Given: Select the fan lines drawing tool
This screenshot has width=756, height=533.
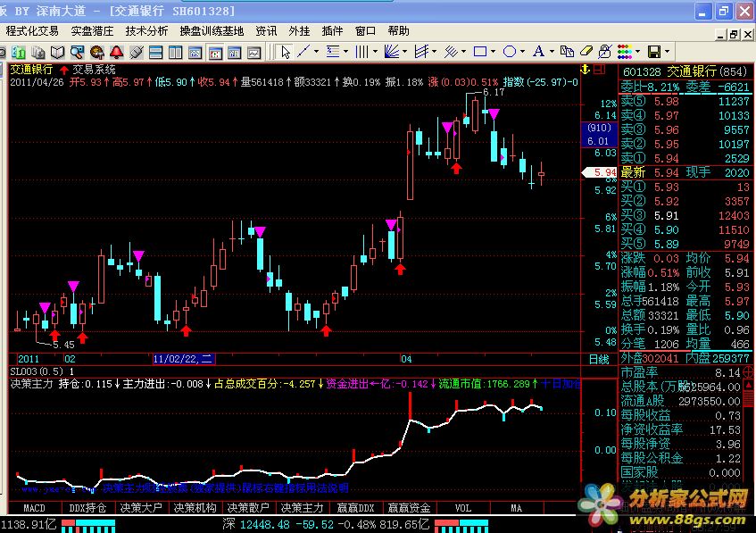Looking at the screenshot, I should [x=392, y=52].
